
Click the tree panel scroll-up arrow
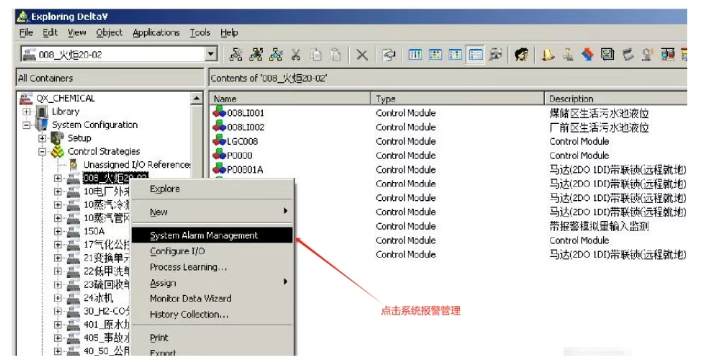point(197,98)
